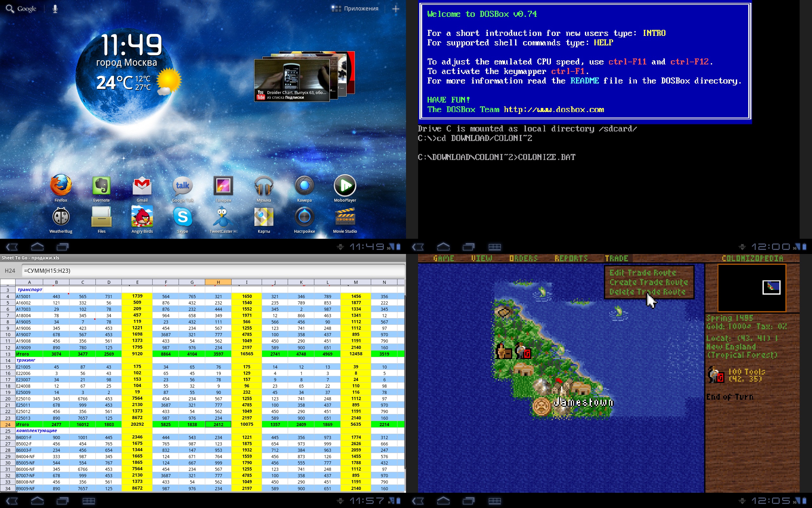Click cell with product code A15001
The image size is (812, 508).
[29, 296]
